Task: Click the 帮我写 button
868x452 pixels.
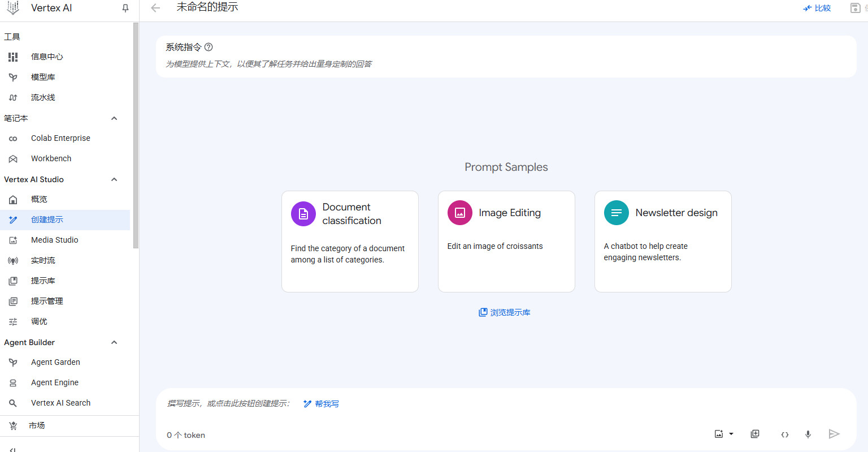Action: click(322, 404)
